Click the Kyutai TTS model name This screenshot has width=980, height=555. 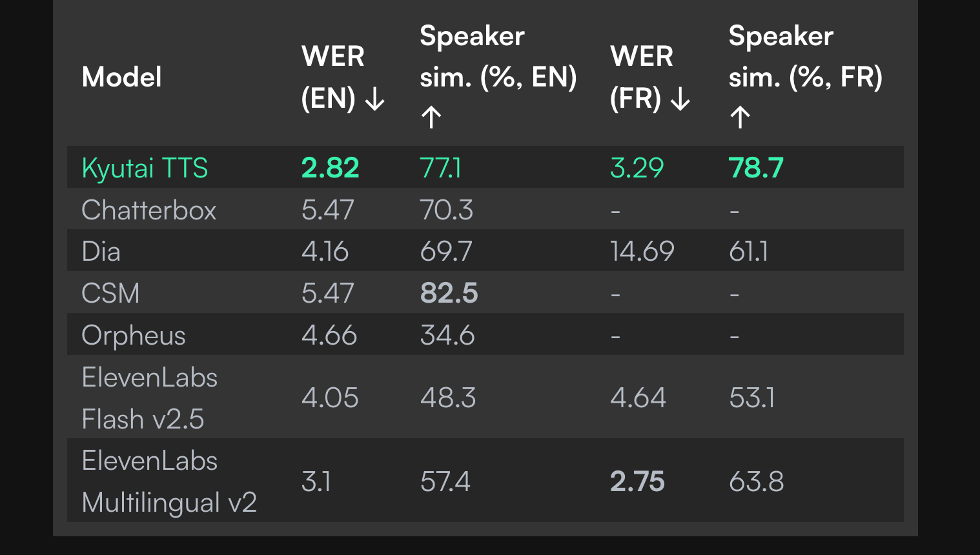[145, 168]
